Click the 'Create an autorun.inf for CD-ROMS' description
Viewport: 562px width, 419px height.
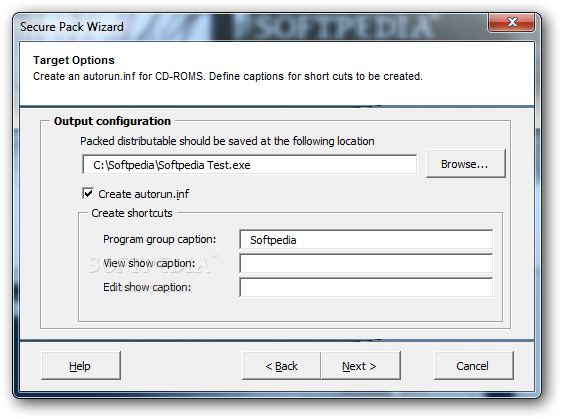tap(228, 76)
